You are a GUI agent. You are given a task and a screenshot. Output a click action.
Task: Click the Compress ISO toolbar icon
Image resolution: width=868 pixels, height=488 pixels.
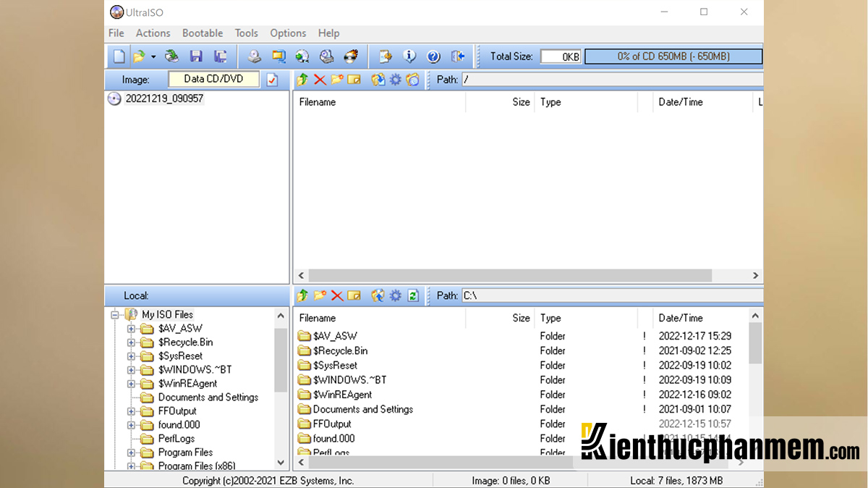[278, 56]
